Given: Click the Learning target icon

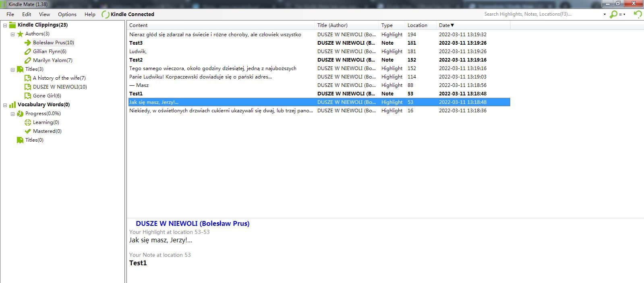Looking at the screenshot, I should (x=28, y=122).
